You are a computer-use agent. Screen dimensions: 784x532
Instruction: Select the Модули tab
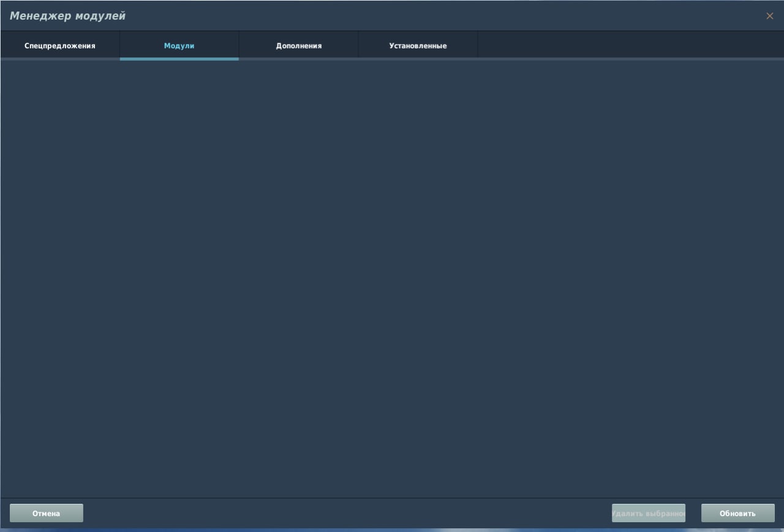point(179,46)
